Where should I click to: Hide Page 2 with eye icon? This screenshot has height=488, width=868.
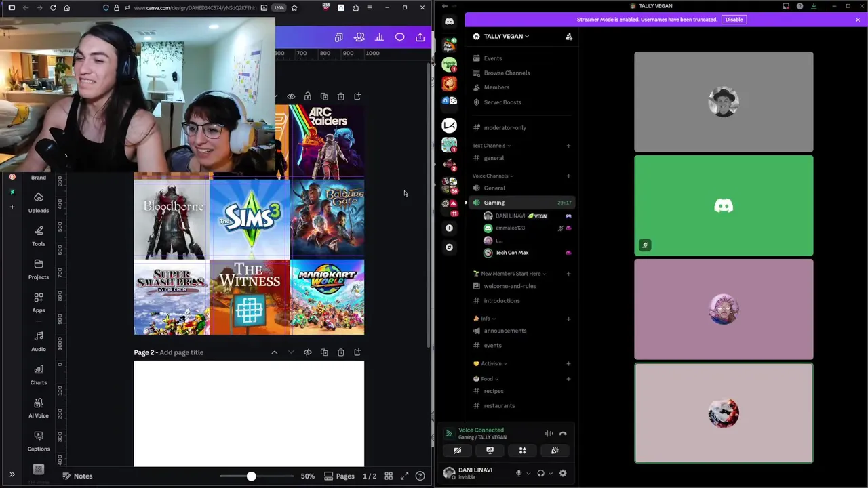308,352
